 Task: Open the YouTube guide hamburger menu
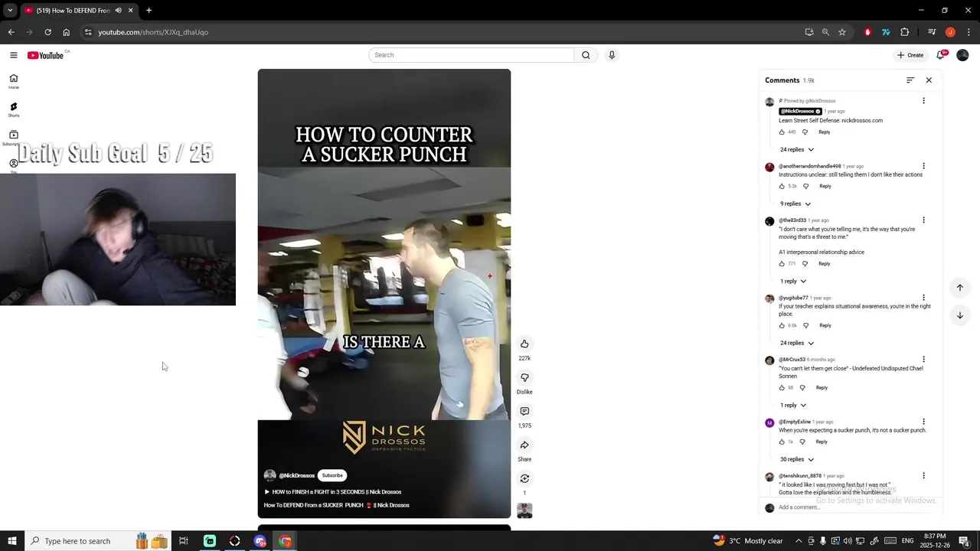tap(13, 55)
